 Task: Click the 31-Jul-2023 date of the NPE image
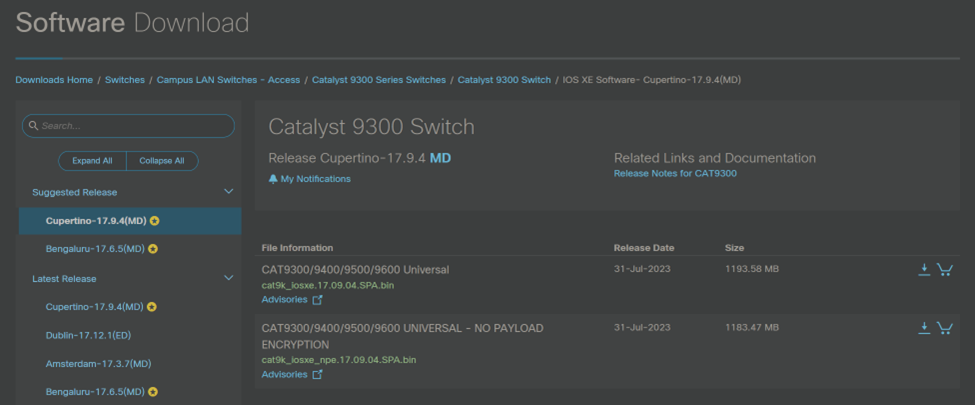642,327
